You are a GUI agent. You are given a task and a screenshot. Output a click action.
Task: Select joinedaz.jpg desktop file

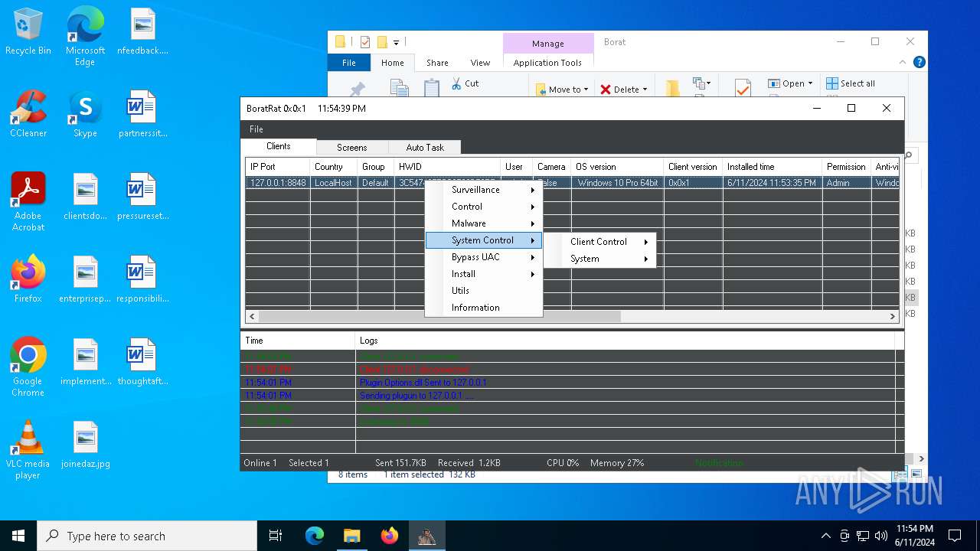click(x=86, y=445)
